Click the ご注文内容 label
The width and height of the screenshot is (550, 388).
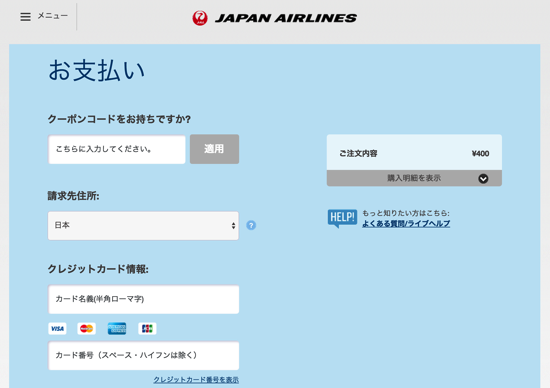[358, 154]
